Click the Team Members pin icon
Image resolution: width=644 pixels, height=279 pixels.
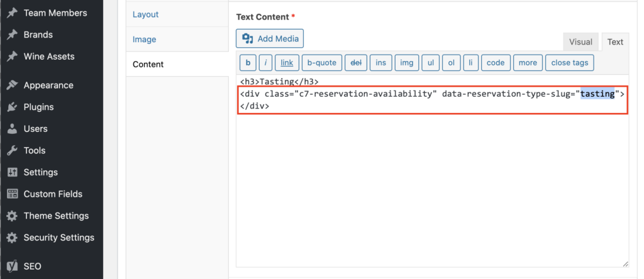(13, 13)
